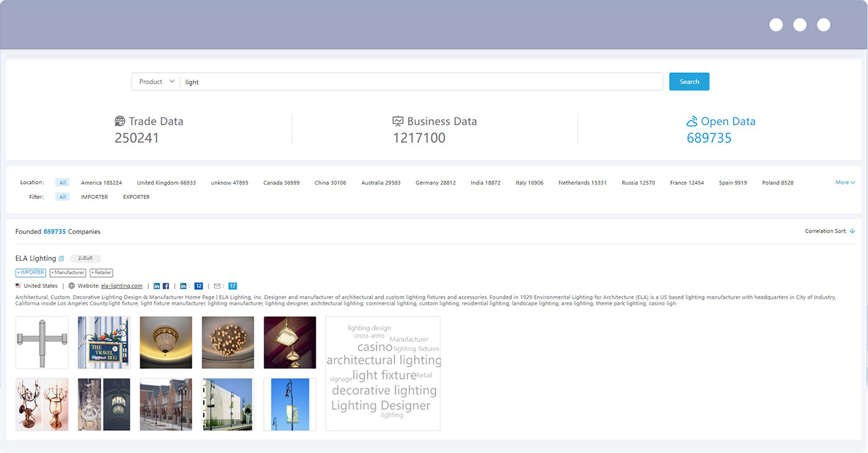The image size is (868, 453).
Task: Filter by IMPORTER
Action: [x=94, y=197]
